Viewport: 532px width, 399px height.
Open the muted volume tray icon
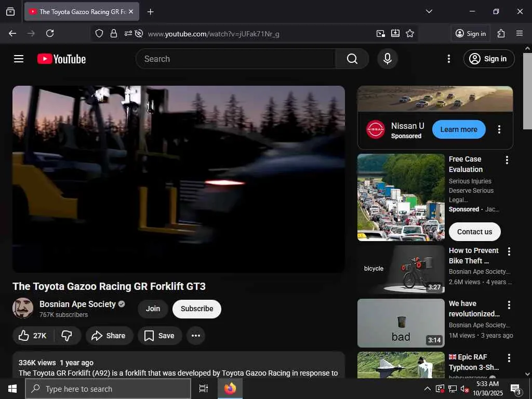pos(464,389)
